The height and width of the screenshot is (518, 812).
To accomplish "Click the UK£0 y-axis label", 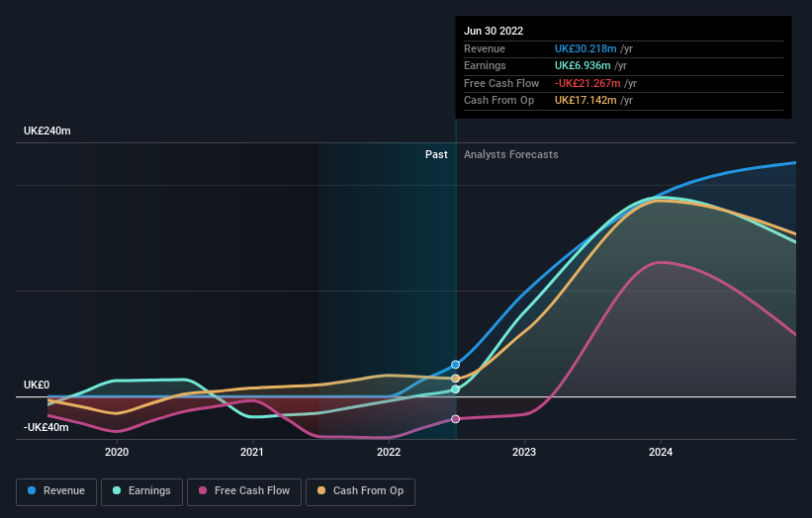I will [37, 385].
